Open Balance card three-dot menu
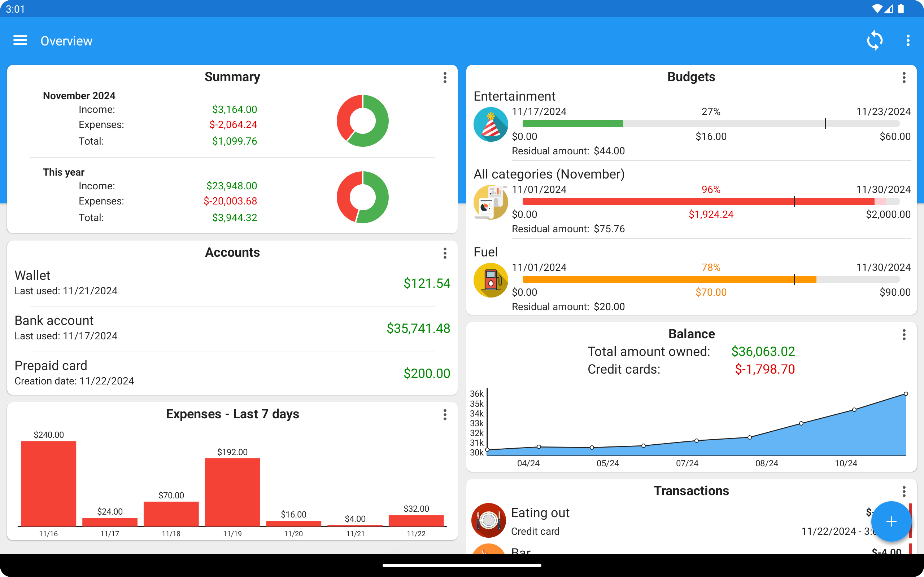 (x=904, y=335)
